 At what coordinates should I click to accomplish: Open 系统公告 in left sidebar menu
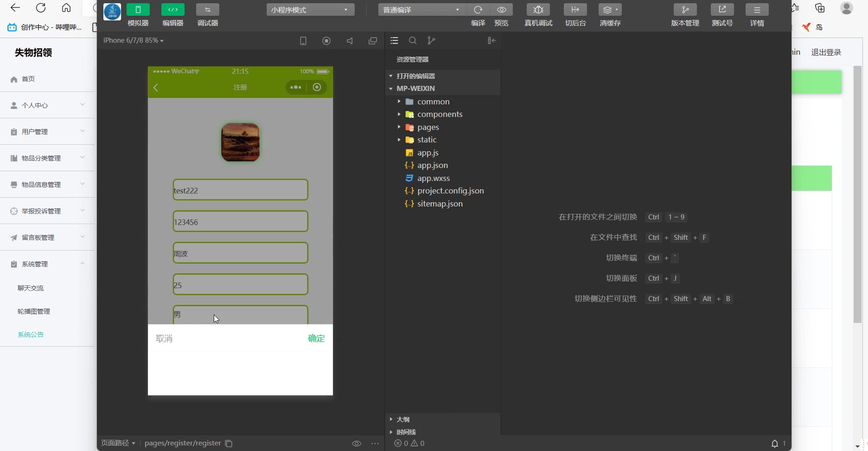31,335
